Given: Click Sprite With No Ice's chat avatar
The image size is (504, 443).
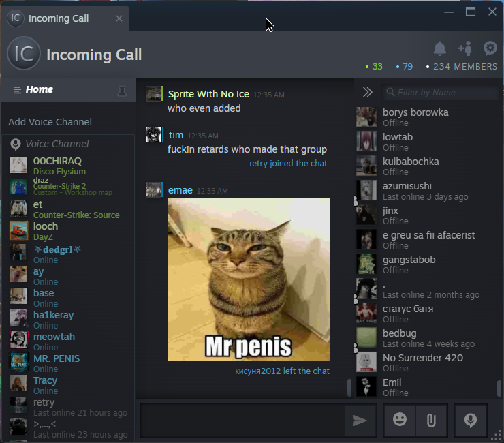Looking at the screenshot, I should tap(154, 93).
